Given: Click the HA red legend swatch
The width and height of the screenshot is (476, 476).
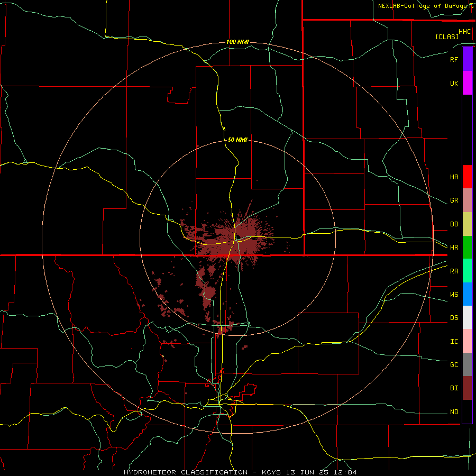Looking at the screenshot, I should point(467,177).
